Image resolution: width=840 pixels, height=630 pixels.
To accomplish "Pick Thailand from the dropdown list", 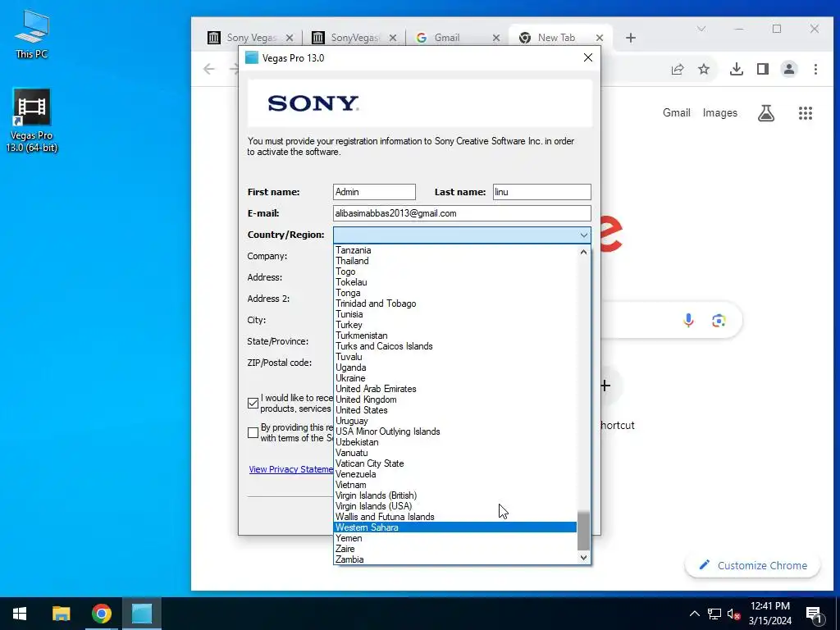I will click(455, 261).
